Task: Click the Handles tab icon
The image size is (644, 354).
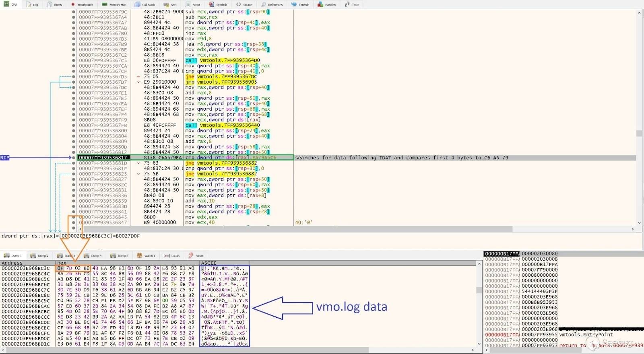Action: coord(320,4)
